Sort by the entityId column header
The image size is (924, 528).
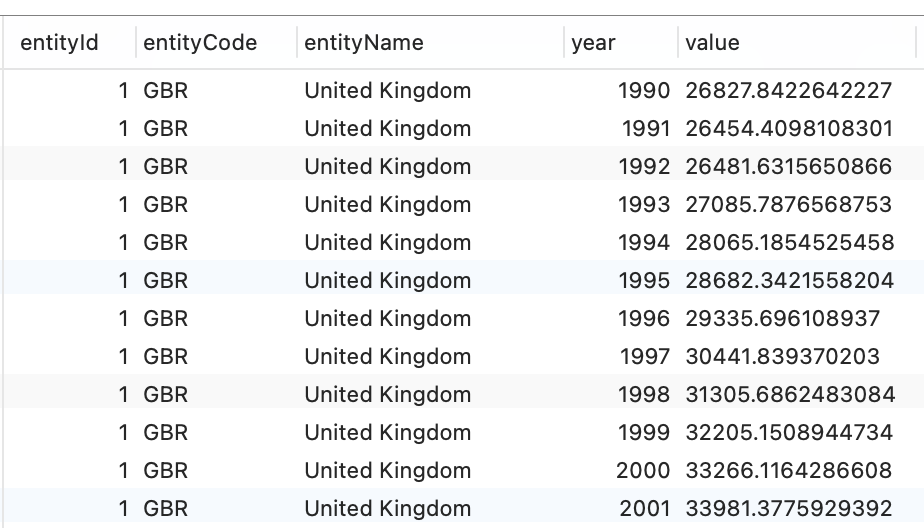tap(59, 43)
